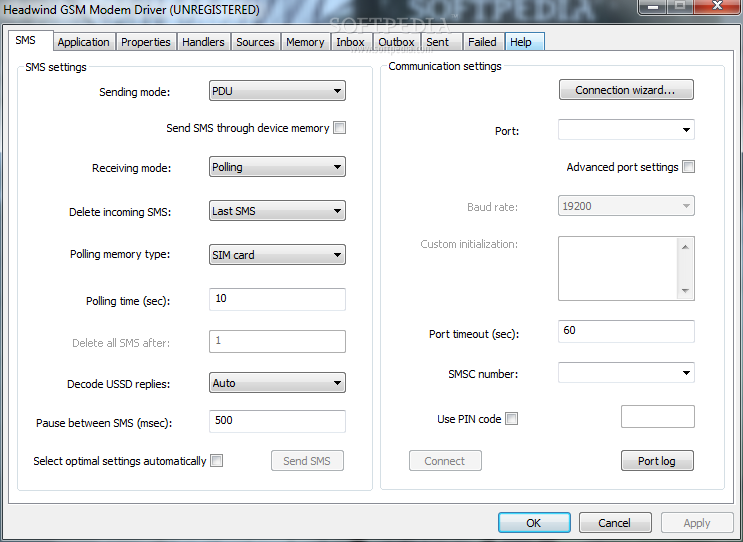Screen dimensions: 743x542
Task: Close the Headwind GSM Modem Driver window
Action: (x=717, y=6)
